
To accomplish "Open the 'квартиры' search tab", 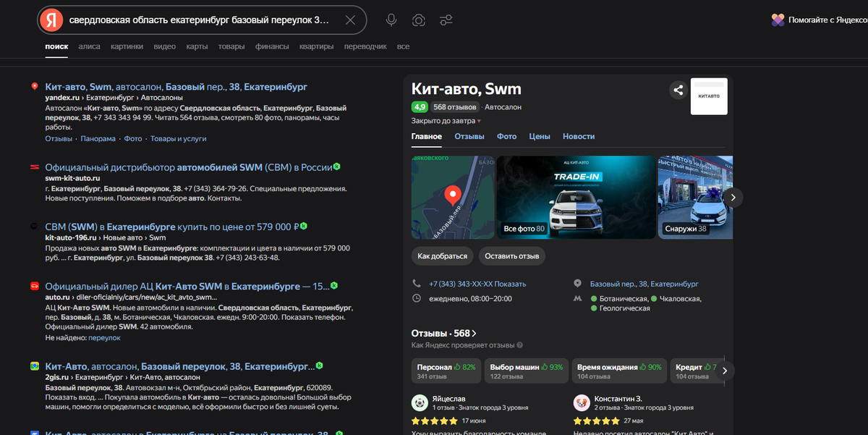I will 317,46.
